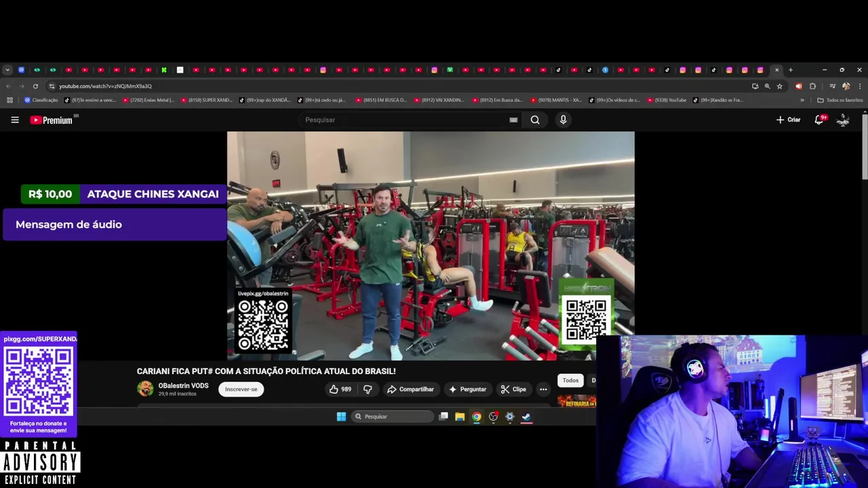868x488 pixels.
Task: Switch to Chrome on the taskbar
Action: [x=477, y=417]
